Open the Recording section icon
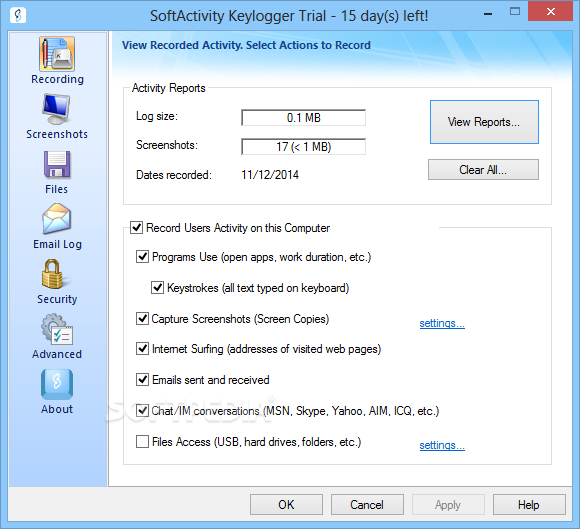This screenshot has height=529, width=580. 57,54
